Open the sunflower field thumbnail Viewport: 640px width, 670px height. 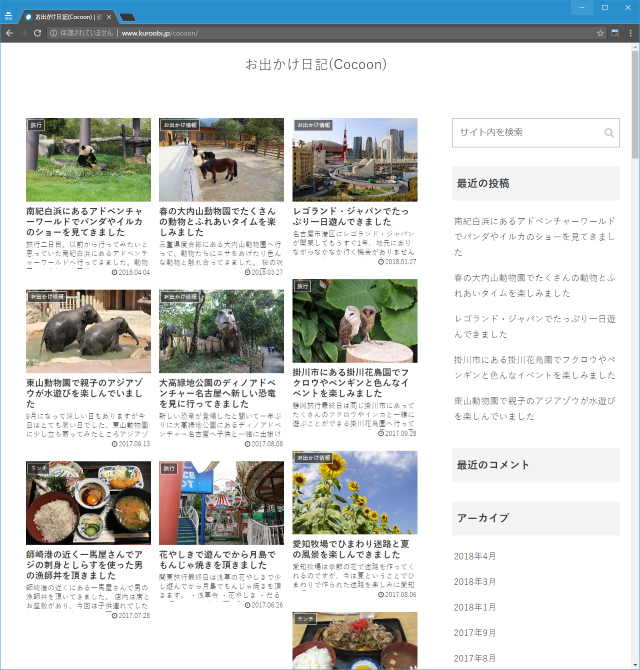click(355, 492)
